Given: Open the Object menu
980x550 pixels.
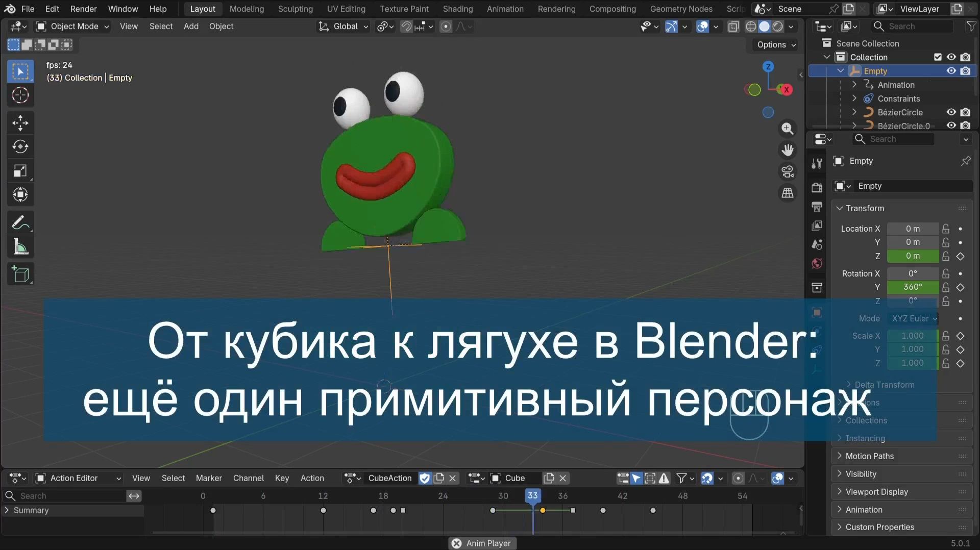Looking at the screenshot, I should [x=221, y=26].
